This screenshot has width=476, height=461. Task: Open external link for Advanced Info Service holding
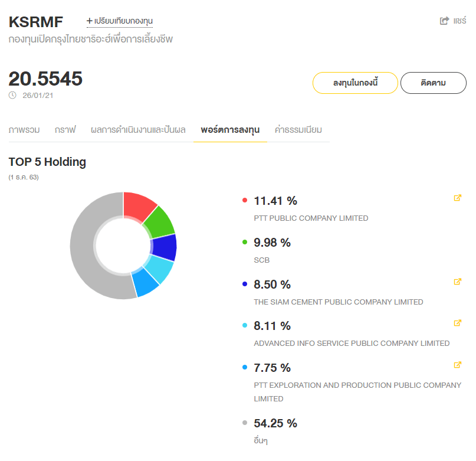[457, 323]
